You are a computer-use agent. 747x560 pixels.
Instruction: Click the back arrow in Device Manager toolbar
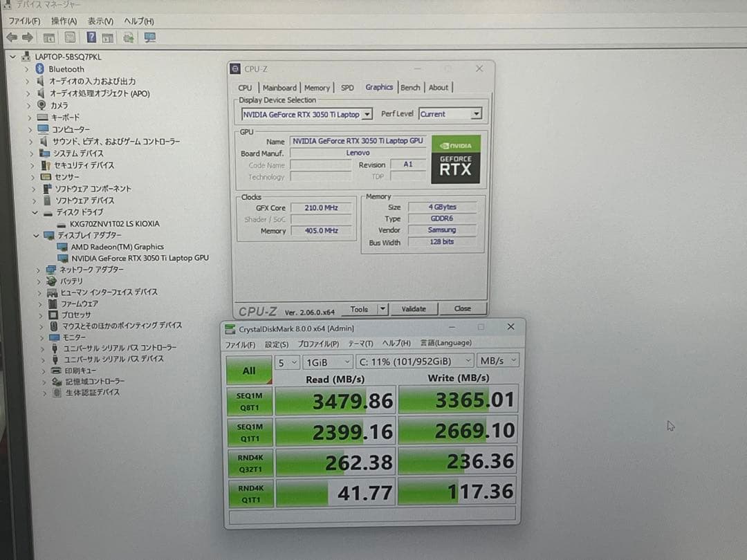[x=12, y=37]
